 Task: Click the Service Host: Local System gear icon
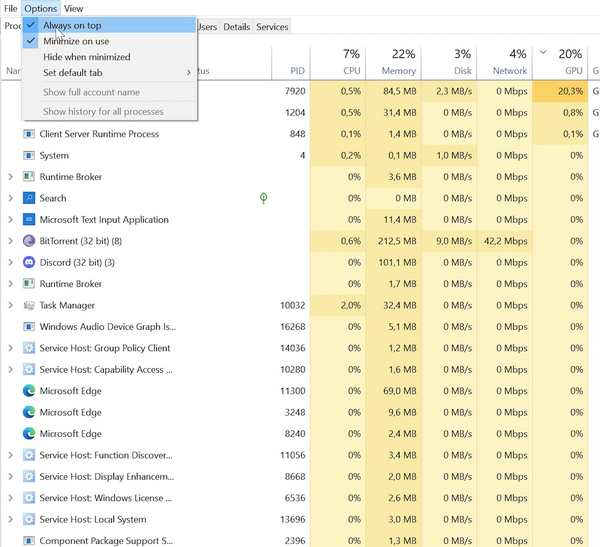tap(29, 519)
